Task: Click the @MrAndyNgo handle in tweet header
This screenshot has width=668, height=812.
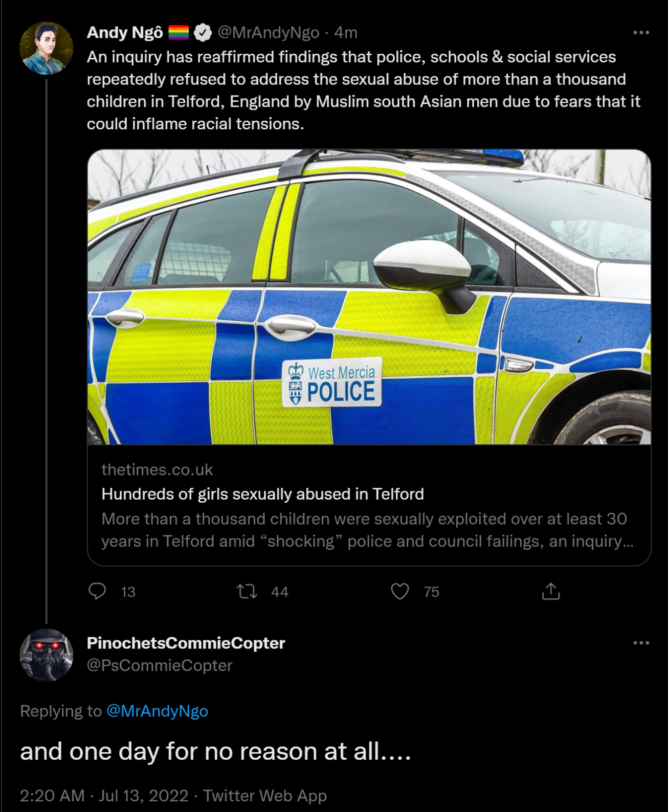Action: click(x=269, y=33)
